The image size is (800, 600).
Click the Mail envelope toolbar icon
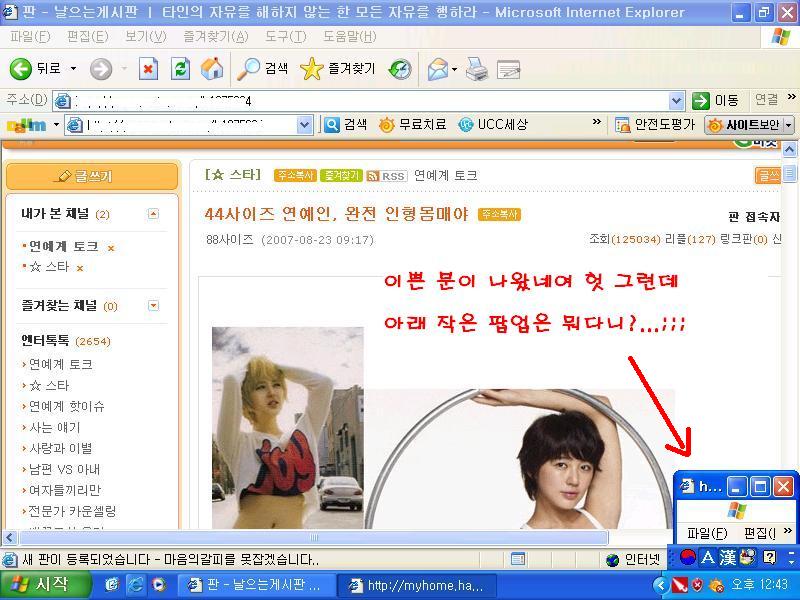[437, 69]
